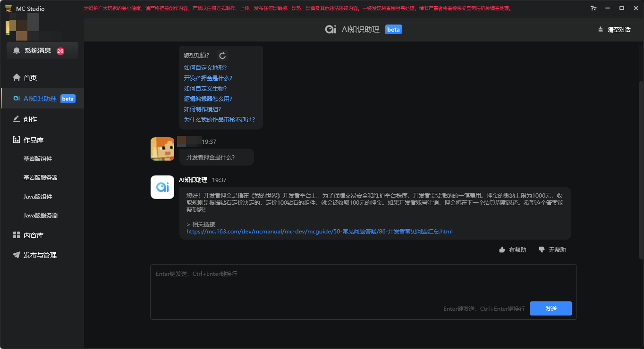Image resolution: width=644 pixels, height=349 pixels.
Task: Click the user profile picture in sidebar
Action: [x=22, y=26]
